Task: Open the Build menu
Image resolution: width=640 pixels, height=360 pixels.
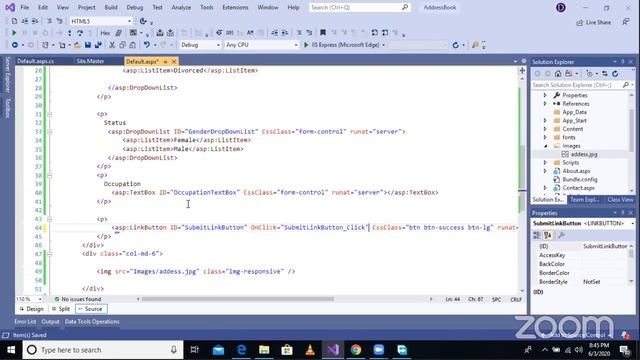Action: click(x=111, y=7)
